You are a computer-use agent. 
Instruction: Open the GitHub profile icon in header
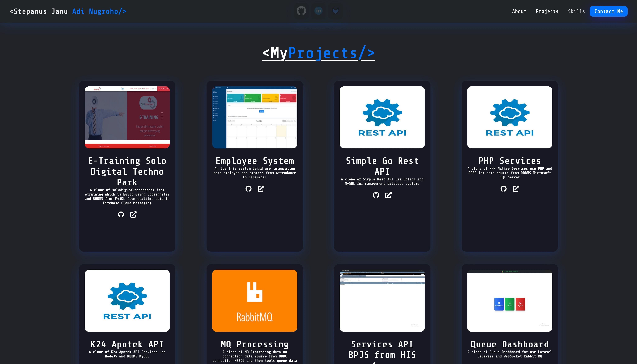pyautogui.click(x=301, y=11)
